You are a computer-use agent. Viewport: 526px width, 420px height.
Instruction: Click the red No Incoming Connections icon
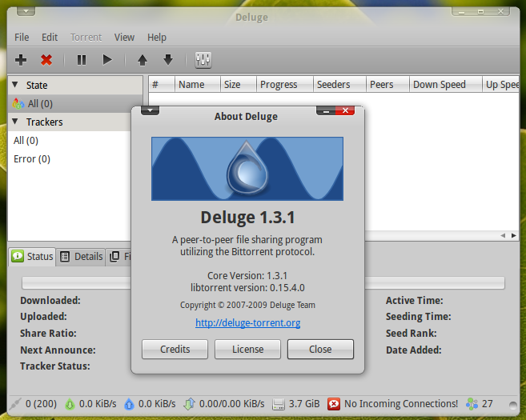coord(334,404)
